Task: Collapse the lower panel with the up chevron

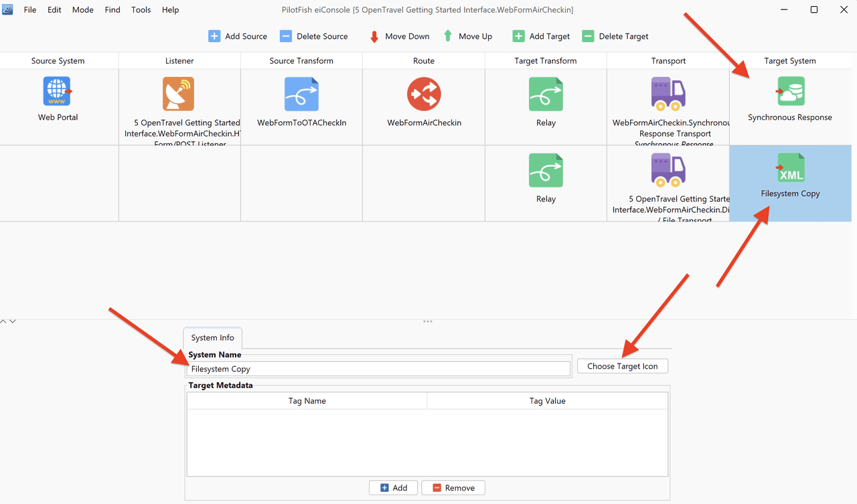Action: pyautogui.click(x=4, y=322)
